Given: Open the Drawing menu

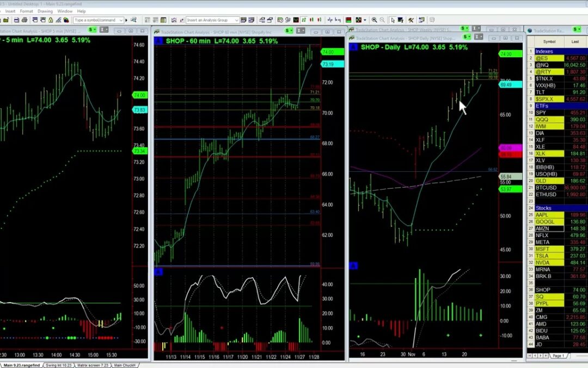Looking at the screenshot, I should click(45, 11).
